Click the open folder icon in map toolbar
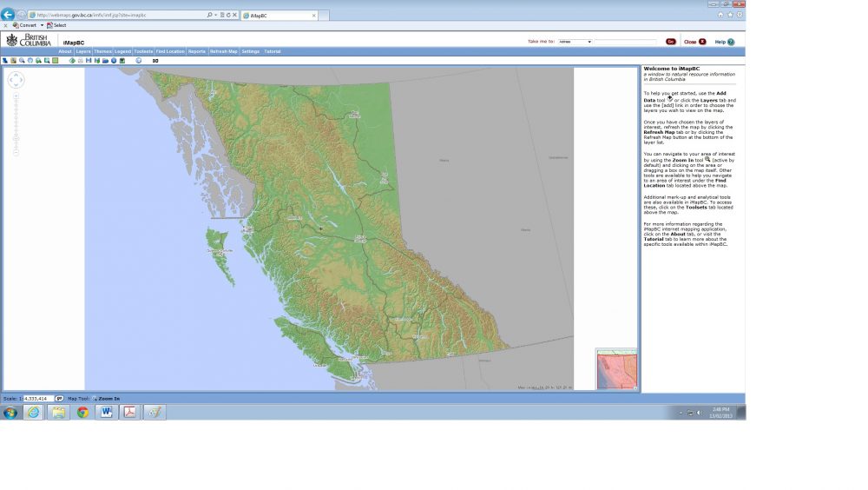Image resolution: width=868 pixels, height=490 pixels. (x=105, y=61)
